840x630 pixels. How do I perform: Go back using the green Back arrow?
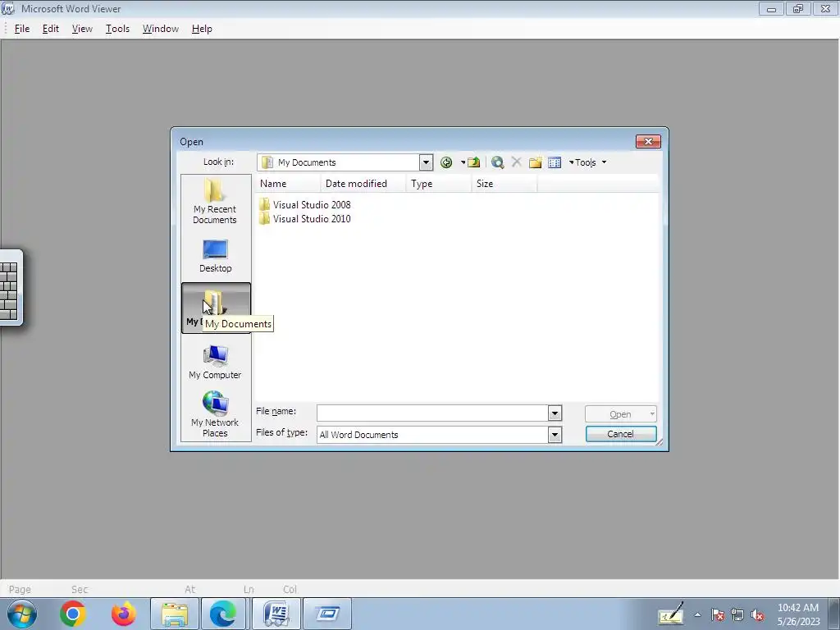[x=445, y=162]
